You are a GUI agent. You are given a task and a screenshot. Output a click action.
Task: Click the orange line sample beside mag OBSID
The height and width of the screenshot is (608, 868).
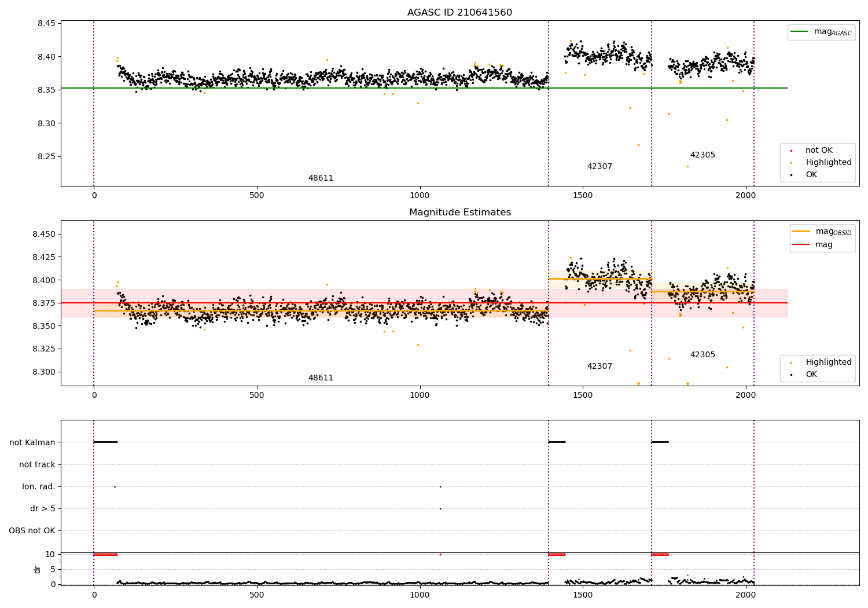click(801, 231)
